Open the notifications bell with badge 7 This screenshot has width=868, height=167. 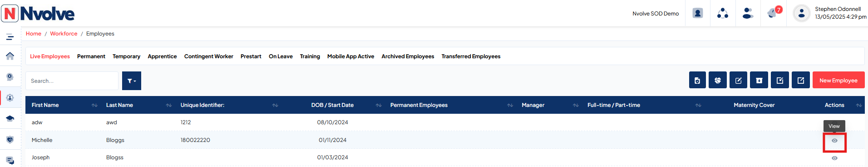tap(773, 13)
